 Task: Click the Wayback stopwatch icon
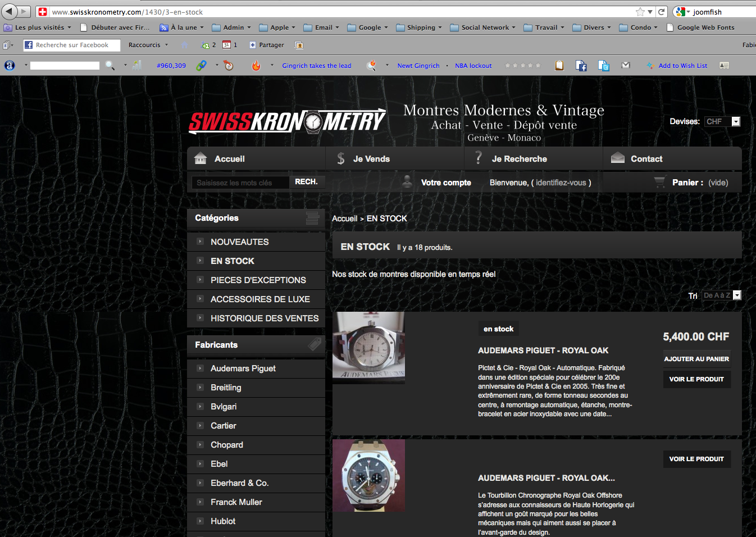pyautogui.click(x=228, y=66)
